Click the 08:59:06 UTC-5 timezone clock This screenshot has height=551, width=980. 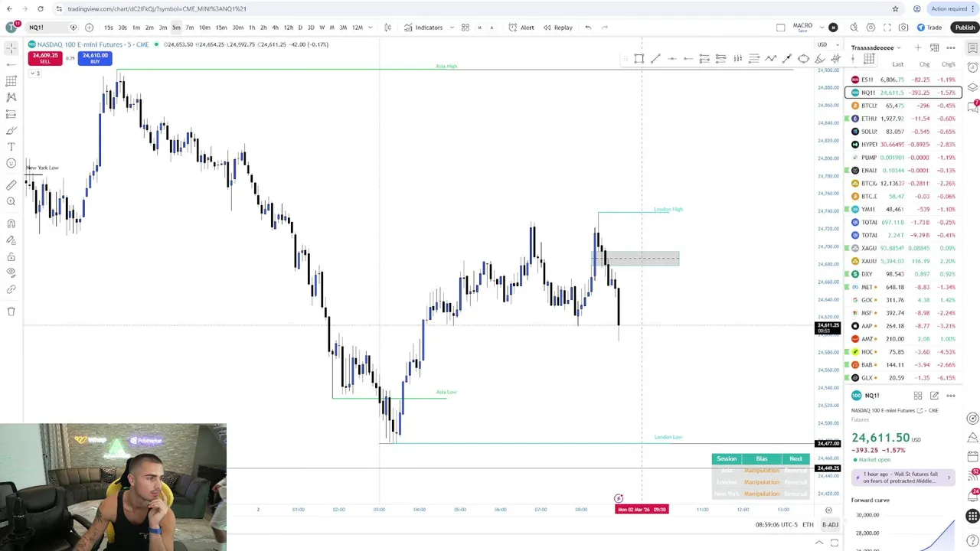tap(776, 524)
